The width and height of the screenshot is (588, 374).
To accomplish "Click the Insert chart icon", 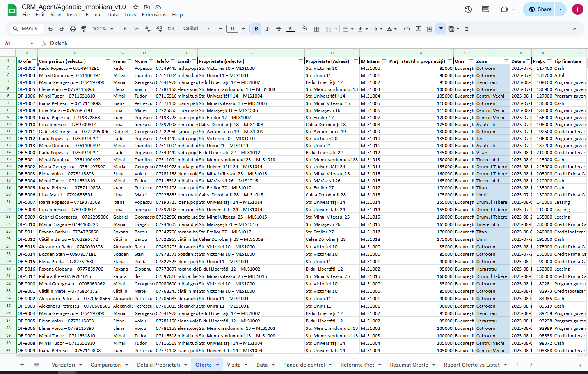I will (429, 29).
